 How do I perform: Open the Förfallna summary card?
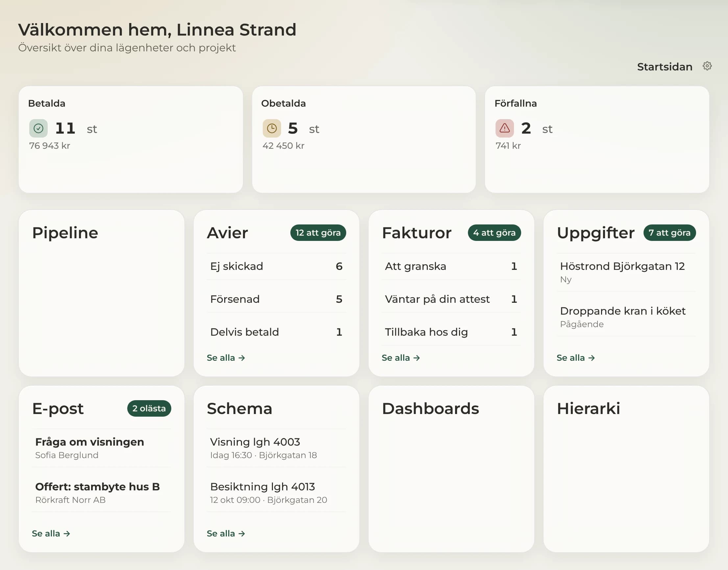pos(597,140)
